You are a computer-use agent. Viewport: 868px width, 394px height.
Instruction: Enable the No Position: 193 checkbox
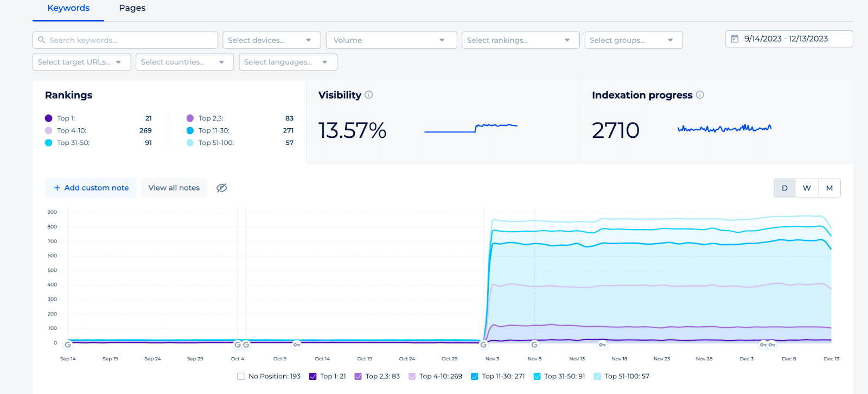[241, 376]
